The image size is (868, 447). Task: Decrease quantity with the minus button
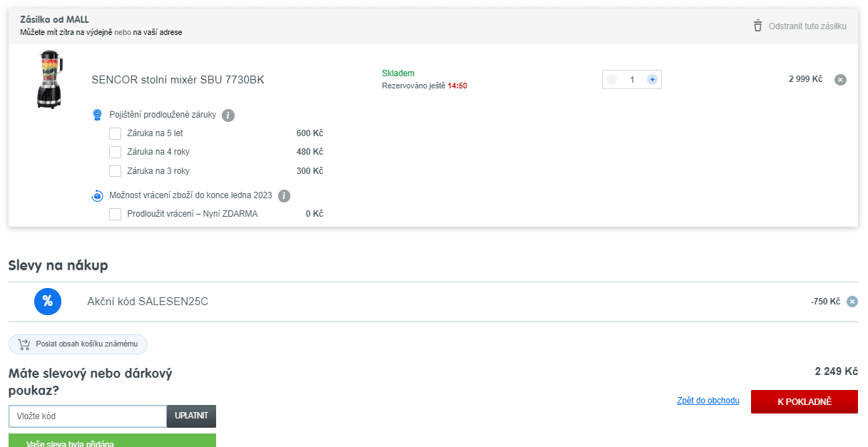point(611,80)
